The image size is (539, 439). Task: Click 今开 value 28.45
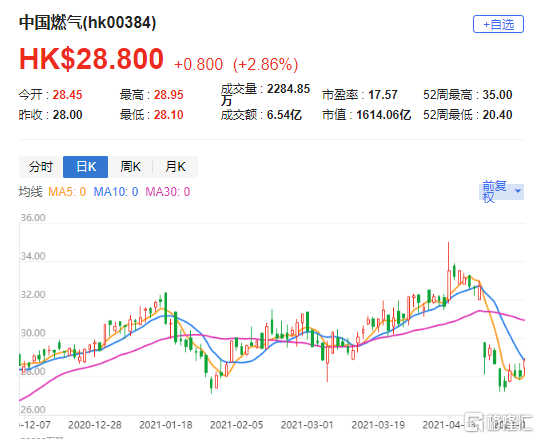pyautogui.click(x=67, y=95)
